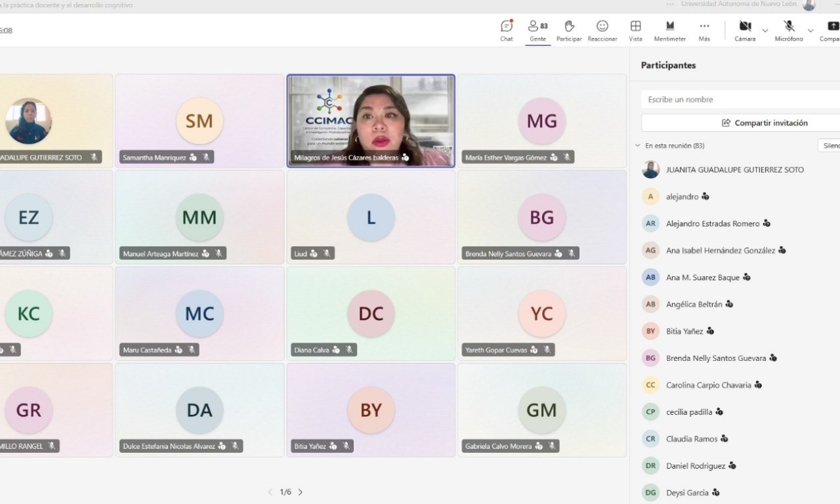Open the Vista layout options
Screen dimensions: 840x504
click(635, 26)
